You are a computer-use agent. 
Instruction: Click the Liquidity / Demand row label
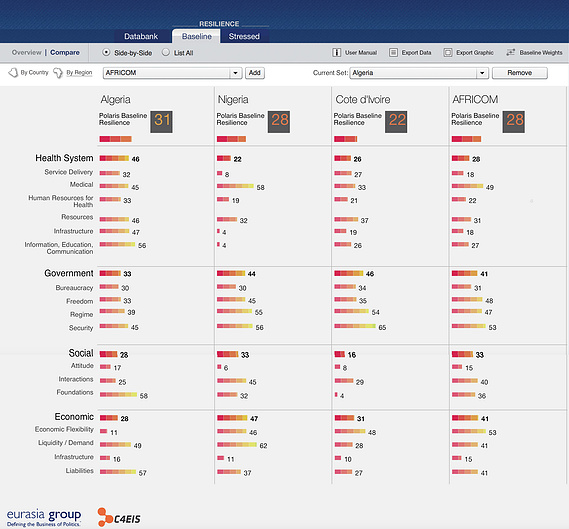click(x=66, y=443)
